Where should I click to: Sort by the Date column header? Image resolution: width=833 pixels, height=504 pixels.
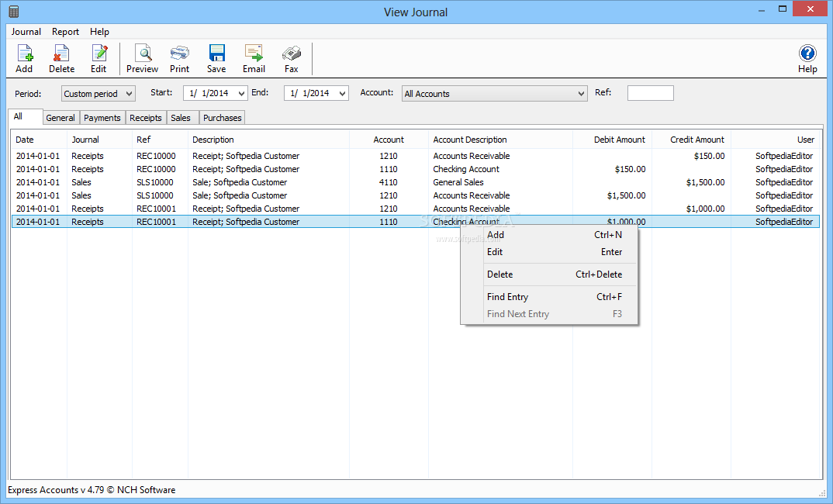[40, 140]
